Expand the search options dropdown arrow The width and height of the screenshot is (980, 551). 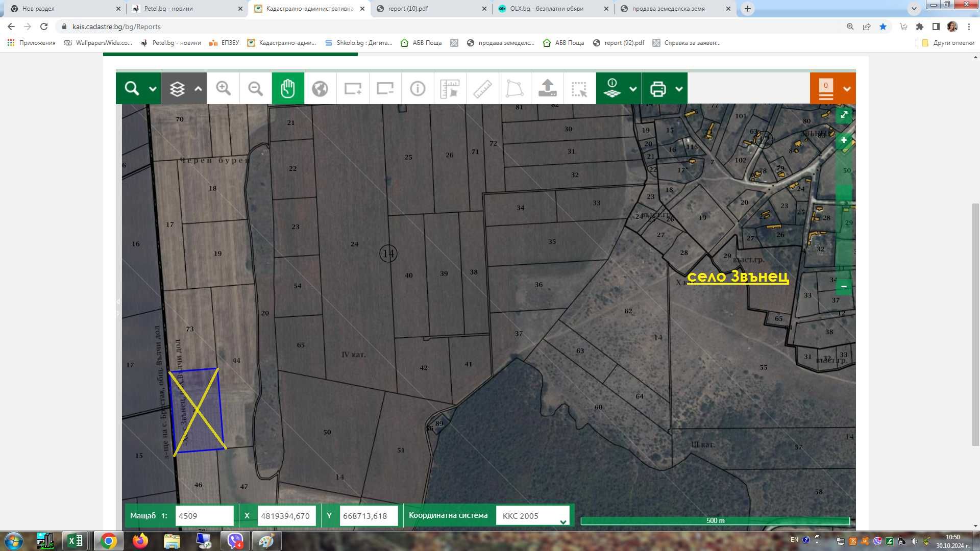[153, 89]
